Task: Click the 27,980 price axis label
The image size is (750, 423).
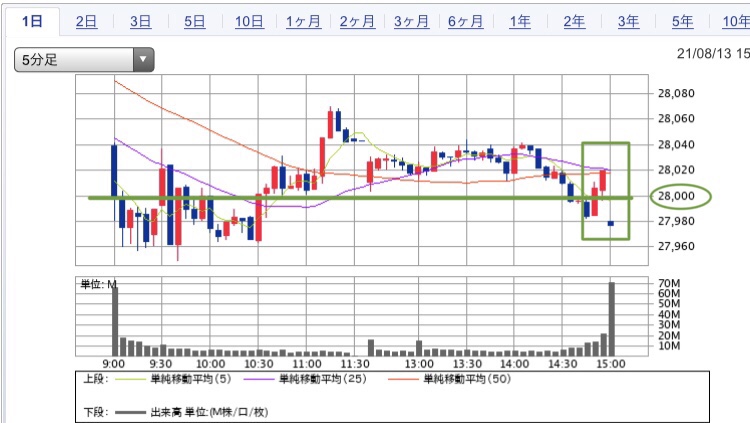Action: point(676,221)
